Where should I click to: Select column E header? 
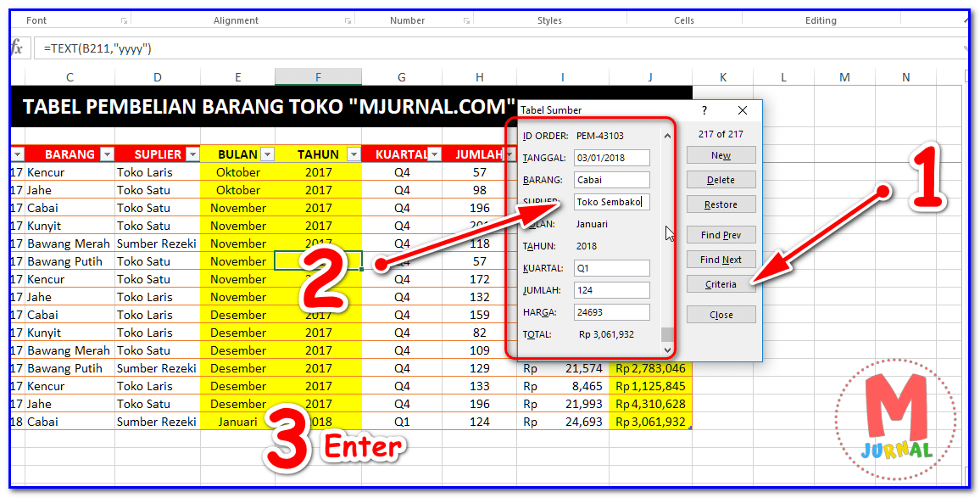[237, 77]
